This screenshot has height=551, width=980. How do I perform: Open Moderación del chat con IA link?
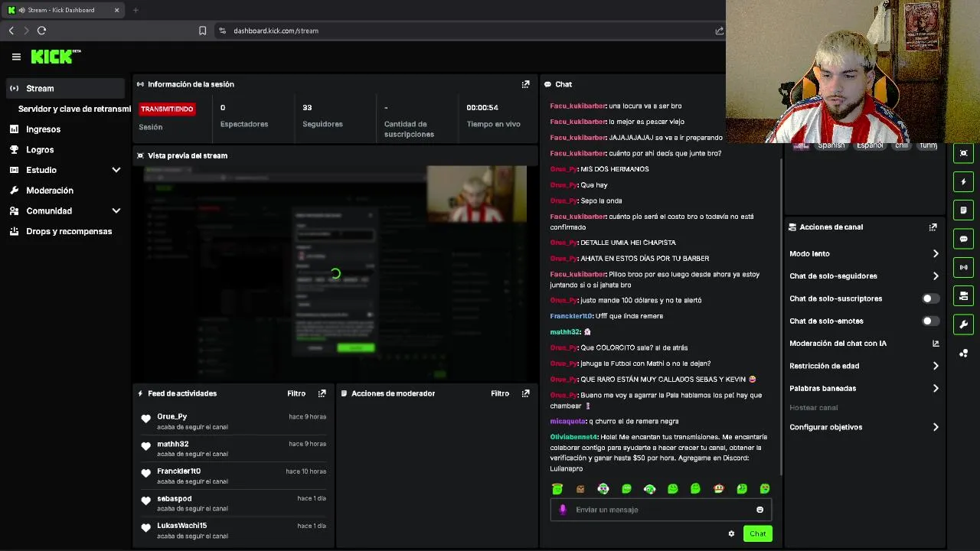click(x=864, y=344)
